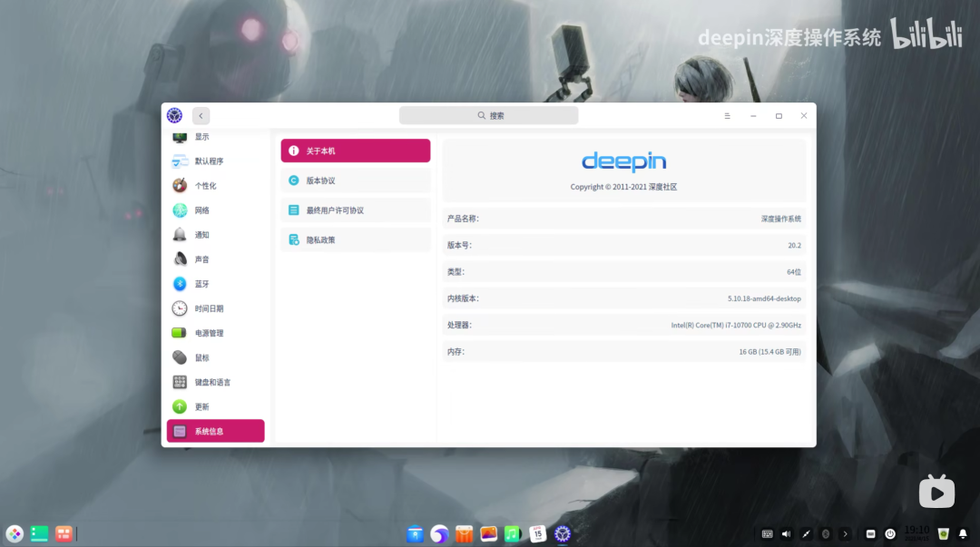Viewport: 980px width, 547px height.
Task: Open 网络 network settings
Action: point(215,210)
